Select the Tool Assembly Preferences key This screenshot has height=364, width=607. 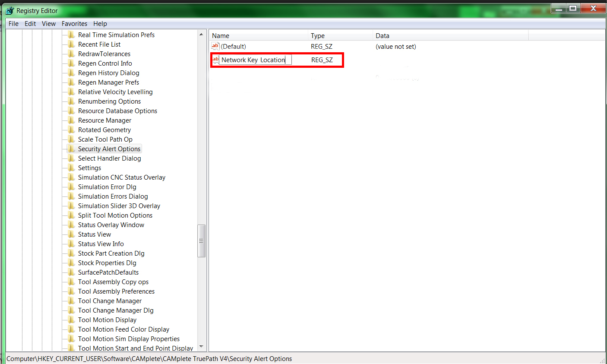(x=116, y=291)
